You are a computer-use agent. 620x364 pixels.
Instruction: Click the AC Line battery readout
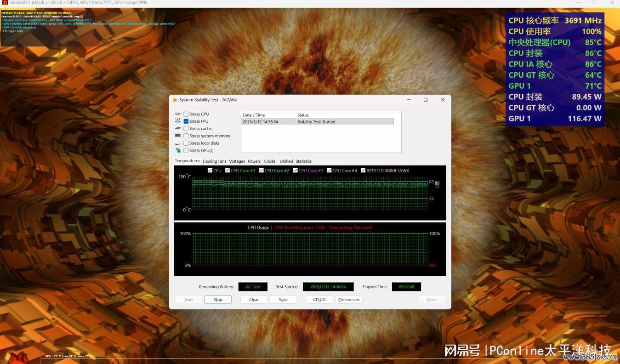[253, 287]
